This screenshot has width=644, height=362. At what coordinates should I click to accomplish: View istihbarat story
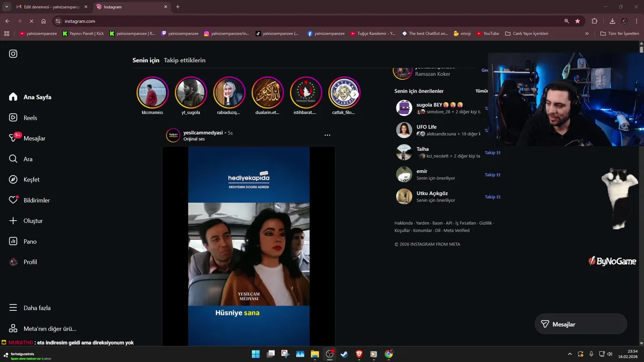[305, 93]
